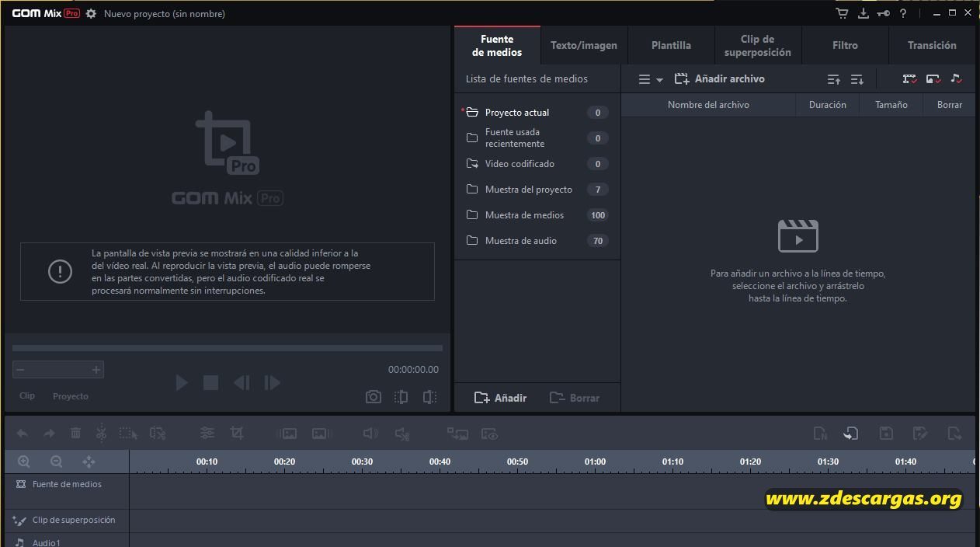
Task: Switch to Fuente de medios tab
Action: 497,45
